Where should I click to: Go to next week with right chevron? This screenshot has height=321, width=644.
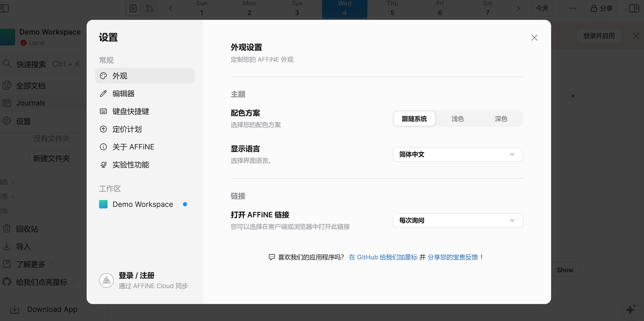tap(518, 8)
